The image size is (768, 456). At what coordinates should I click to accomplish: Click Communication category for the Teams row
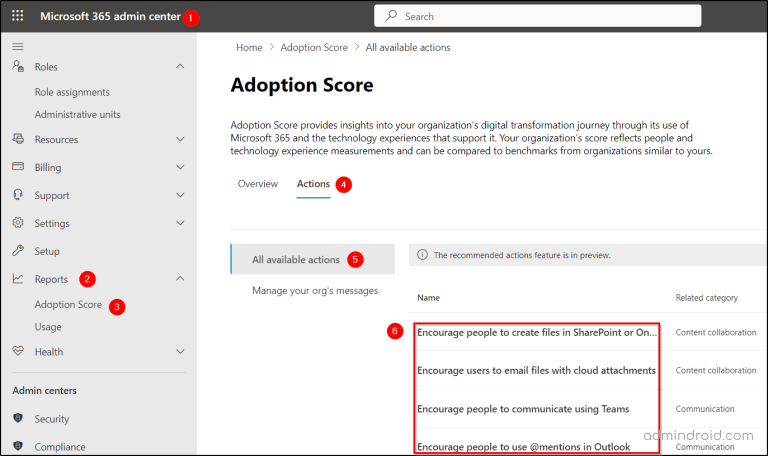[x=705, y=408]
